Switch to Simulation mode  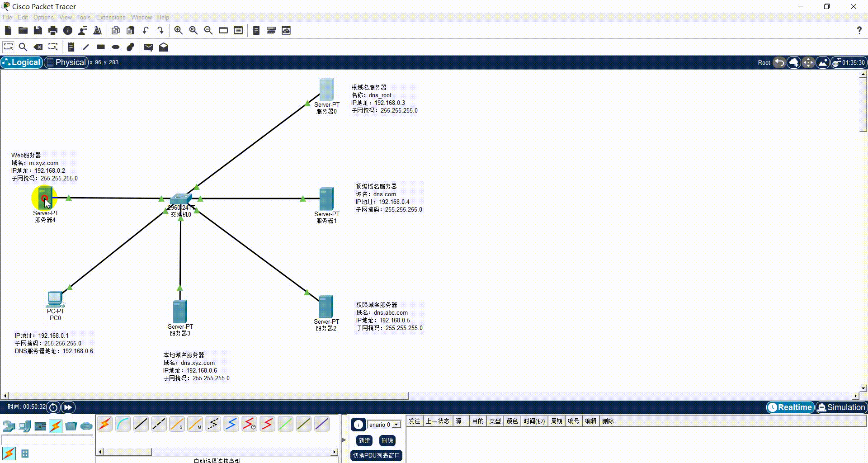tap(841, 407)
